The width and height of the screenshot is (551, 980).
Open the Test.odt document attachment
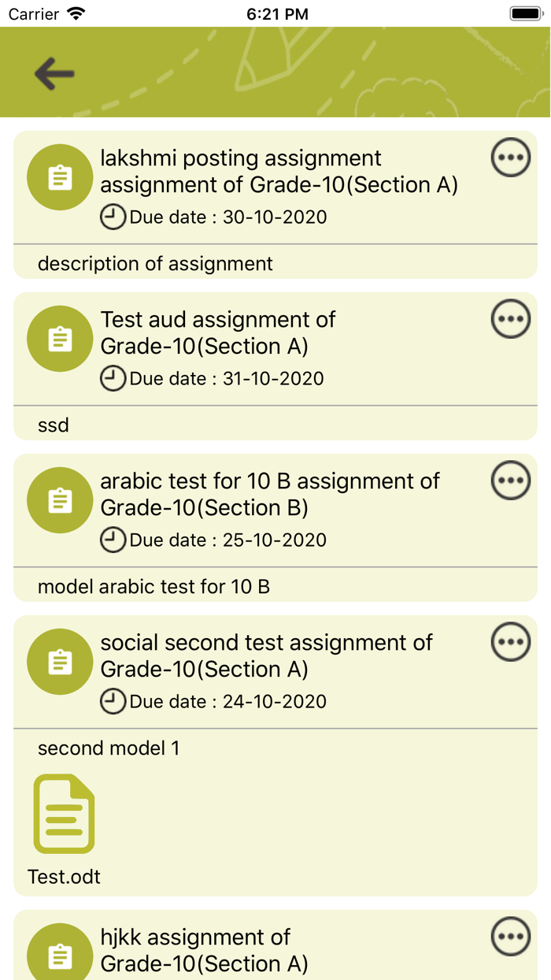(x=64, y=815)
